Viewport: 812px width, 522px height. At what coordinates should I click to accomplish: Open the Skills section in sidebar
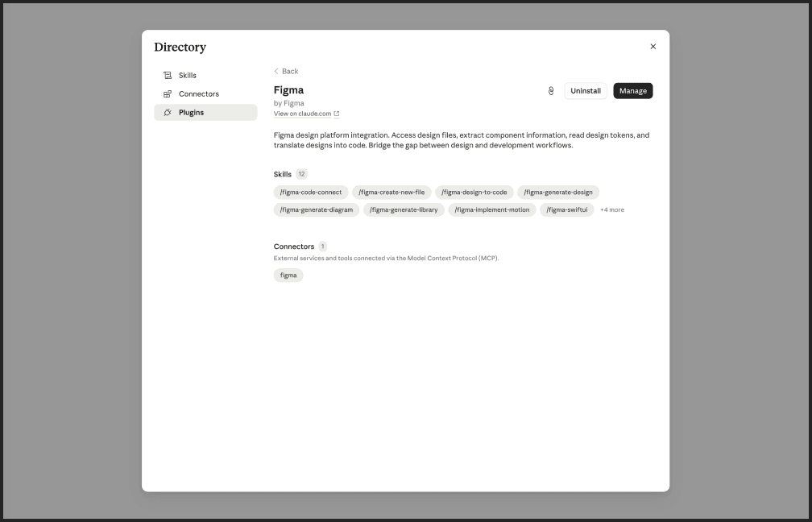205,76
